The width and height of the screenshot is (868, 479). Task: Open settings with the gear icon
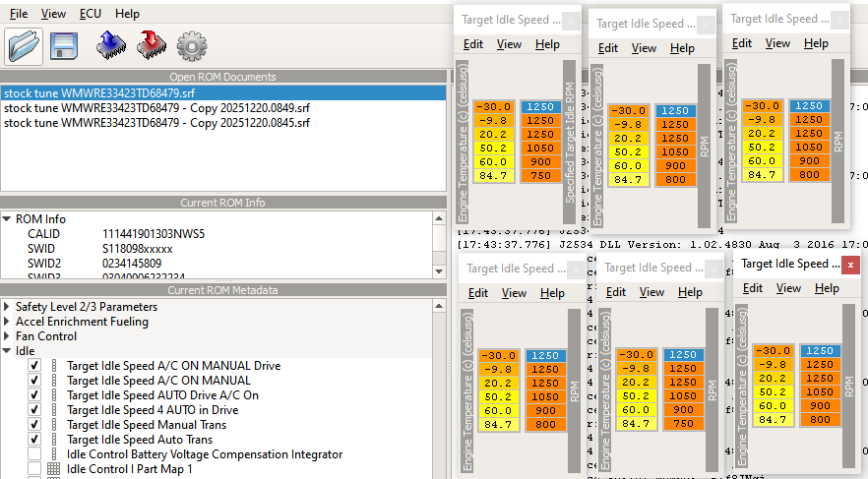point(191,45)
